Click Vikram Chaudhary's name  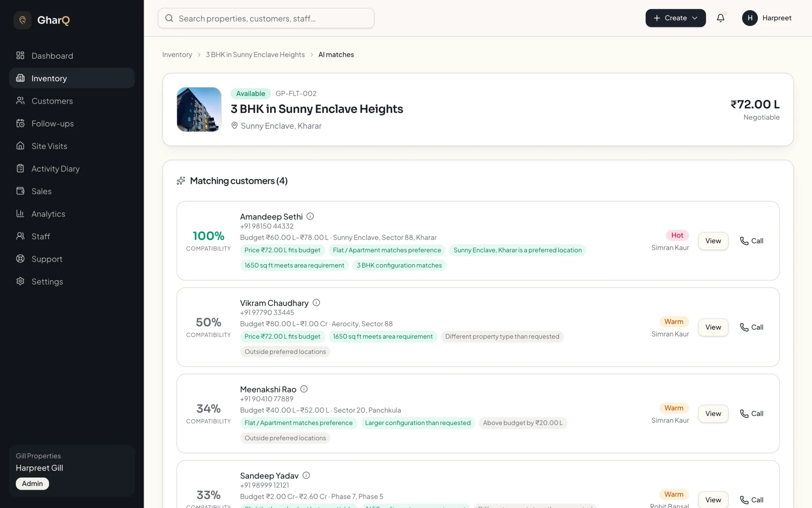point(274,303)
